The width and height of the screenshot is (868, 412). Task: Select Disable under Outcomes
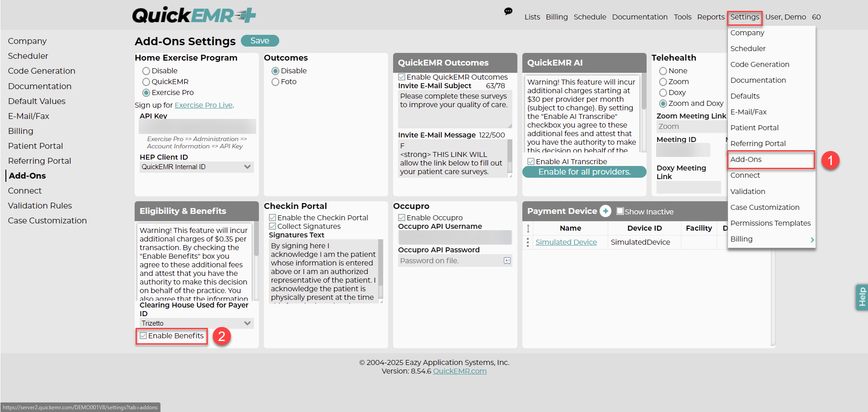point(275,71)
